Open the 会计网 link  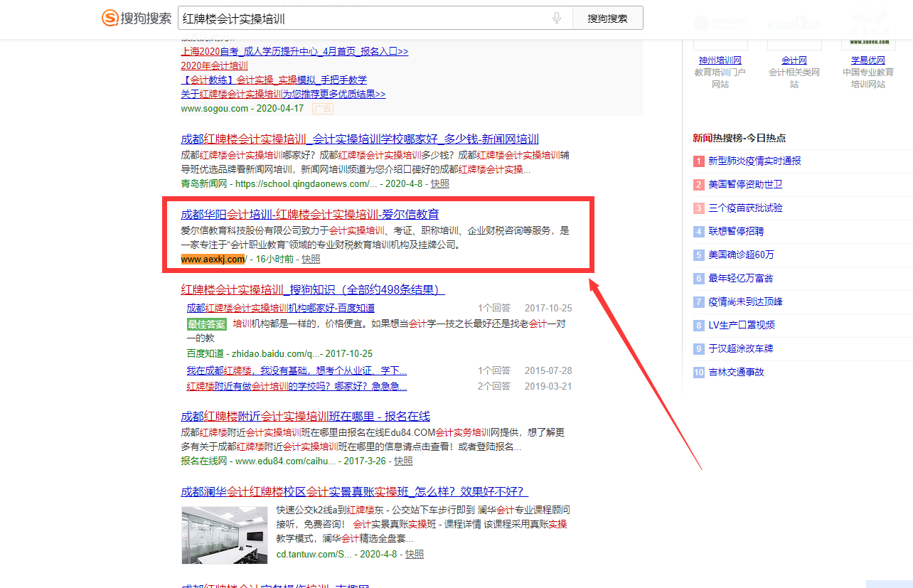[x=794, y=60]
